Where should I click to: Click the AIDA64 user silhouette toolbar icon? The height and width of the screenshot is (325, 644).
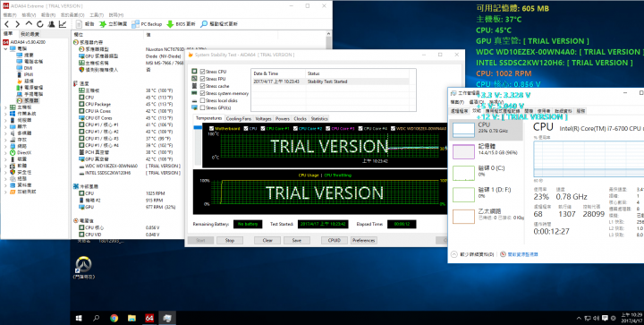[51, 24]
